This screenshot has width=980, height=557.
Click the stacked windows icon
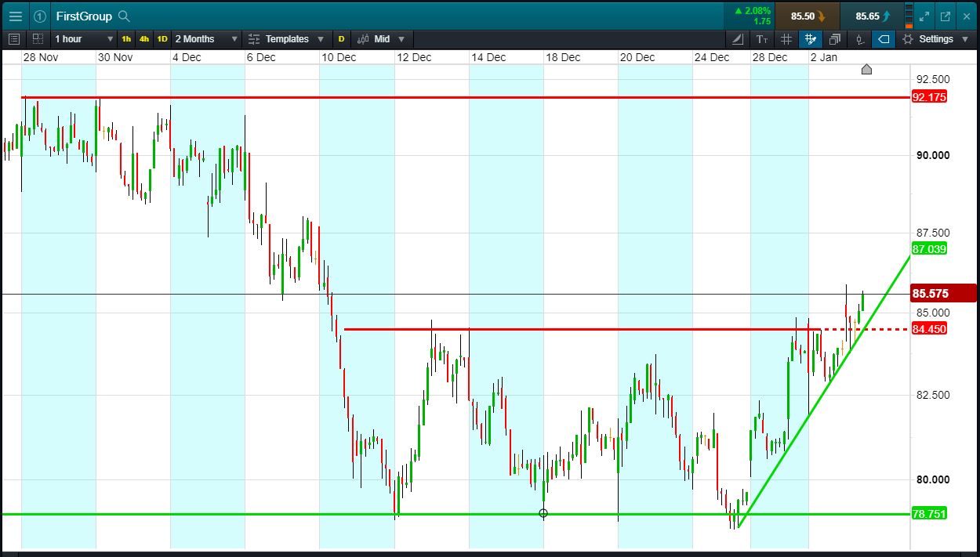pos(834,39)
